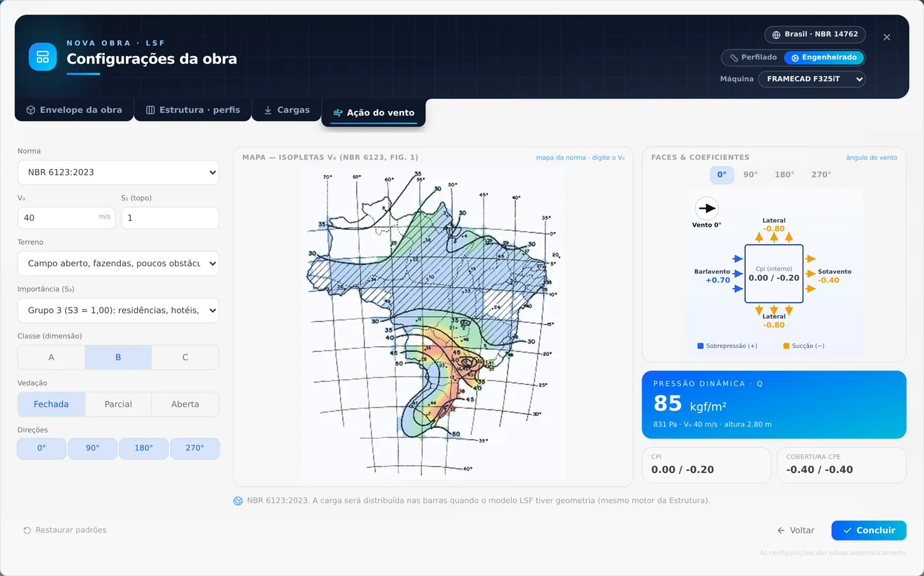
Task: Set Vedação to Parcial
Action: coord(118,404)
